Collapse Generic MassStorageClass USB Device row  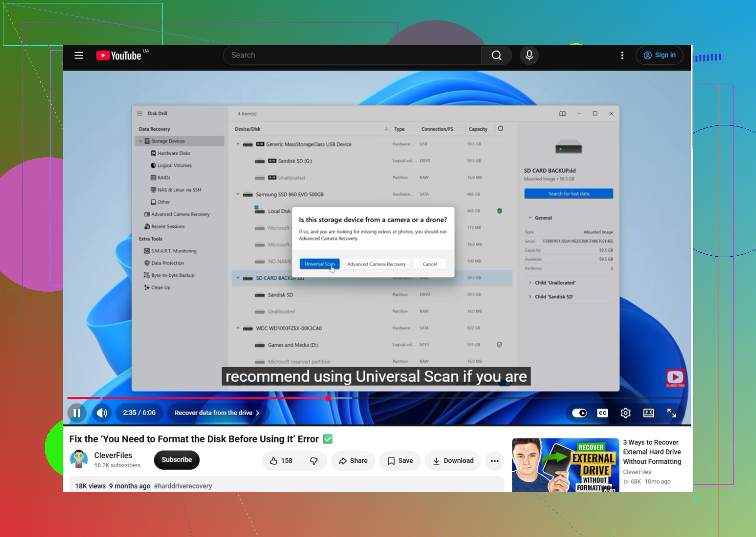pos(238,144)
